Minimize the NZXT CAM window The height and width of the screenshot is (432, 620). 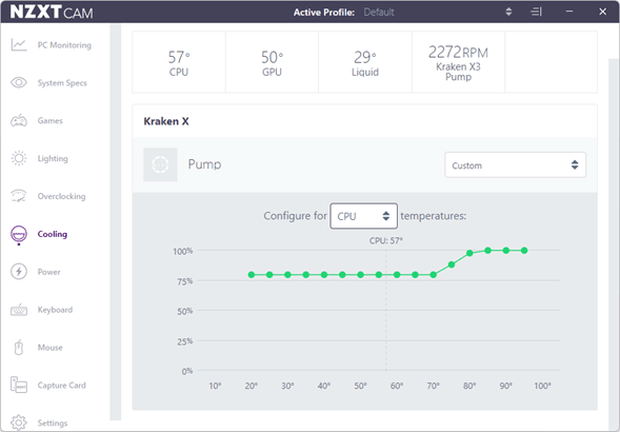569,11
